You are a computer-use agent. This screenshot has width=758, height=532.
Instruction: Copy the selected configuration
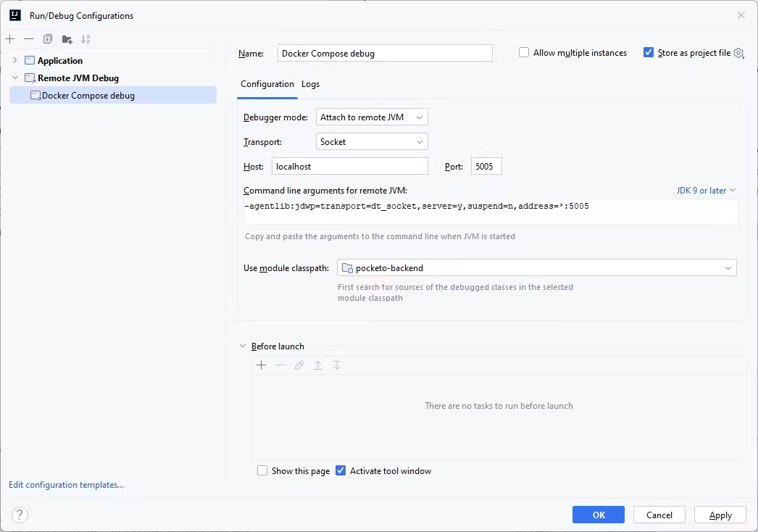(48, 39)
